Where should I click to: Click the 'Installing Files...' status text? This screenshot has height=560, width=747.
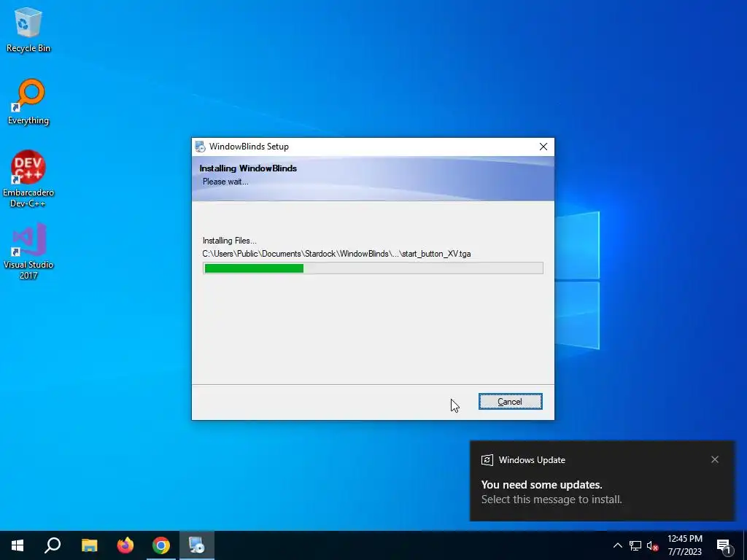pyautogui.click(x=229, y=241)
